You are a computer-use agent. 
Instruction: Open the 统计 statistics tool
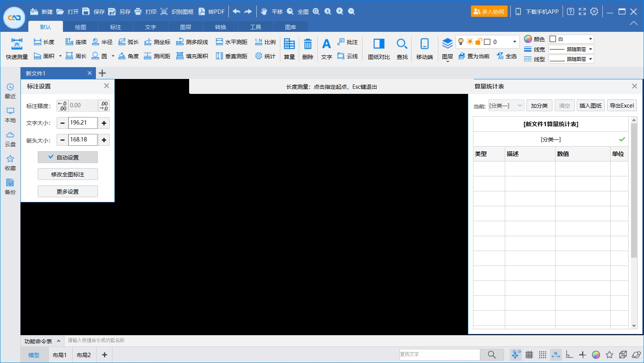coord(265,56)
